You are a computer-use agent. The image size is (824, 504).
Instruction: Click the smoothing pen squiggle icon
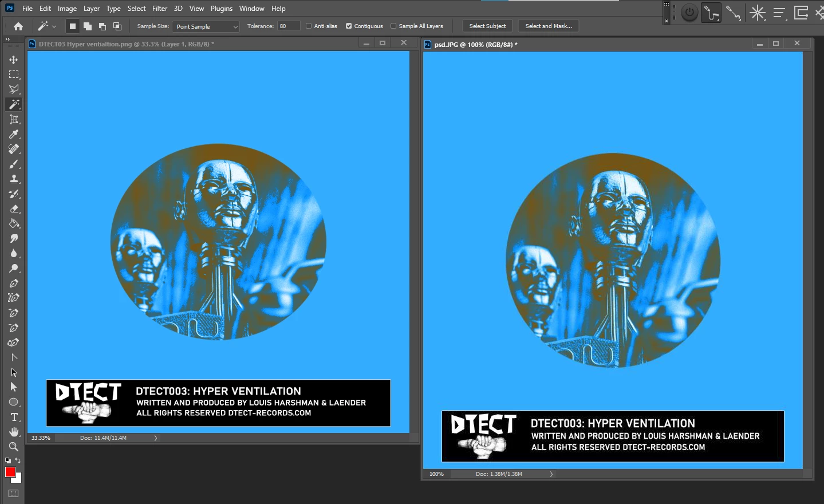click(x=733, y=13)
